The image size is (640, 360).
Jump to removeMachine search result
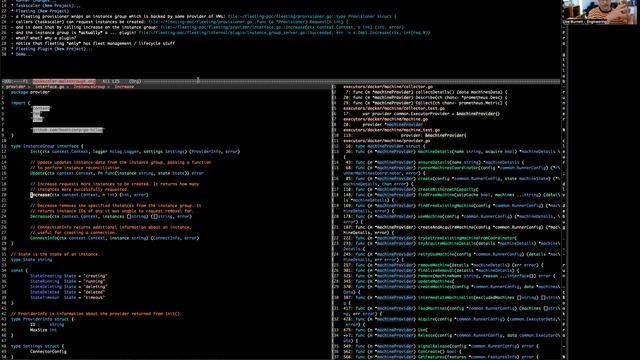pyautogui.click(x=449, y=265)
